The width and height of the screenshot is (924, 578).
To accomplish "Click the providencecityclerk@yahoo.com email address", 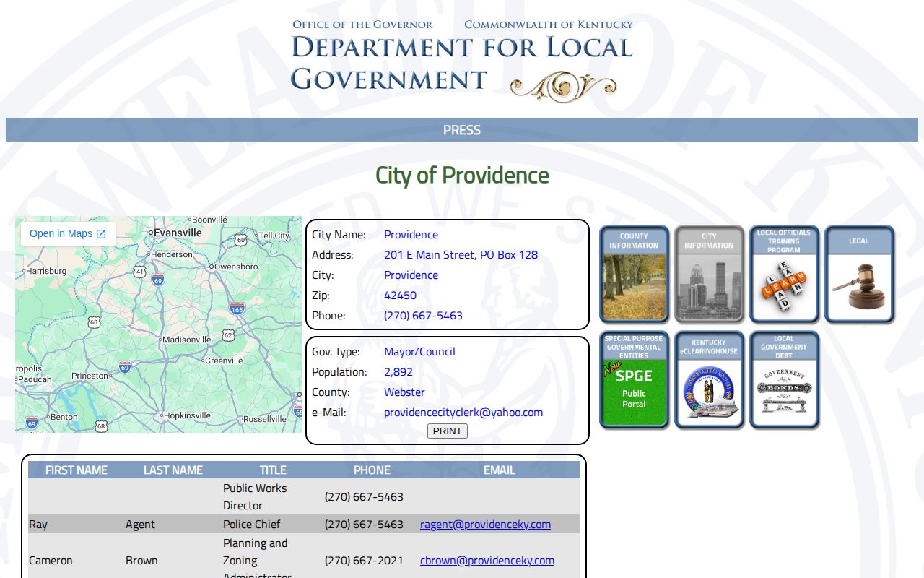I will 463,412.
